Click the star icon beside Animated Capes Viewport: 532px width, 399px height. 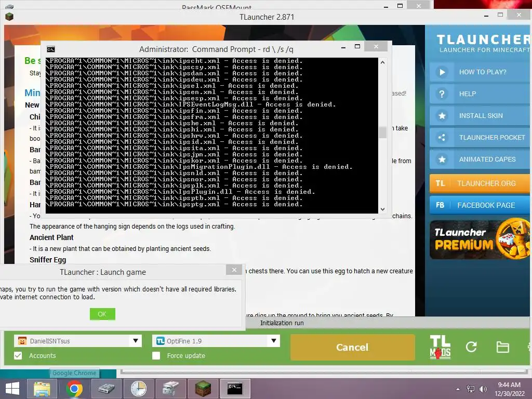click(442, 159)
